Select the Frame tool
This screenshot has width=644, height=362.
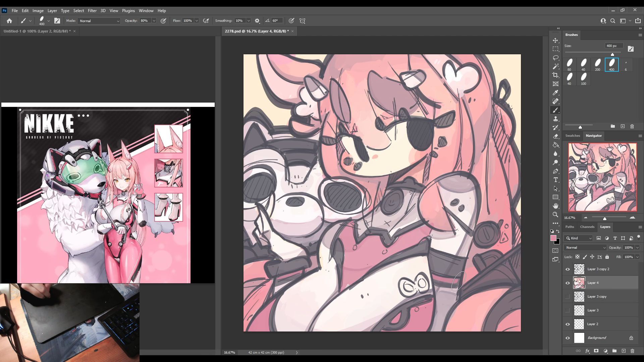[555, 84]
